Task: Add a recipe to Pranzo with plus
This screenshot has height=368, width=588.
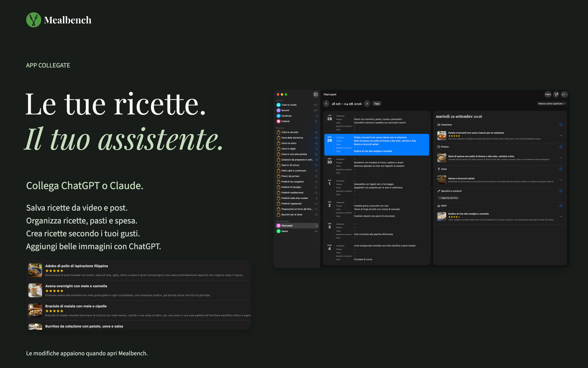Action: coord(561,147)
